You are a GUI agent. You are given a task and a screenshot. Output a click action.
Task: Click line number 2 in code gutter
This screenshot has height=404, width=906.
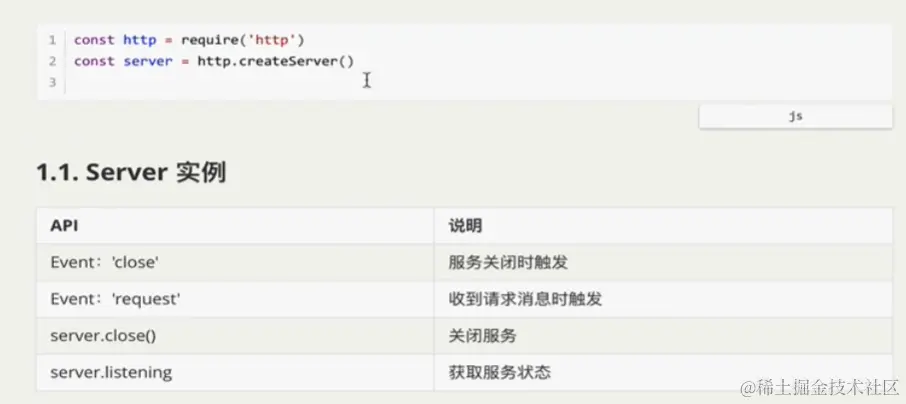tap(51, 61)
